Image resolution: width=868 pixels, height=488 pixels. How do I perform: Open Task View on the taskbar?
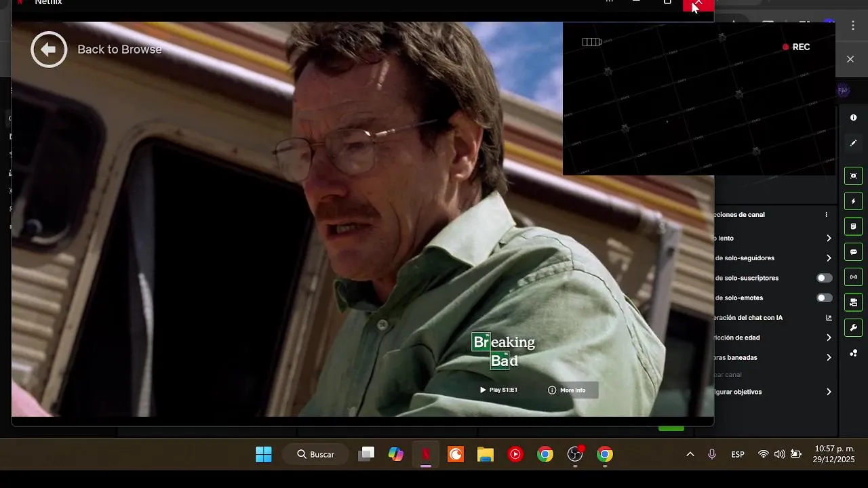point(366,454)
